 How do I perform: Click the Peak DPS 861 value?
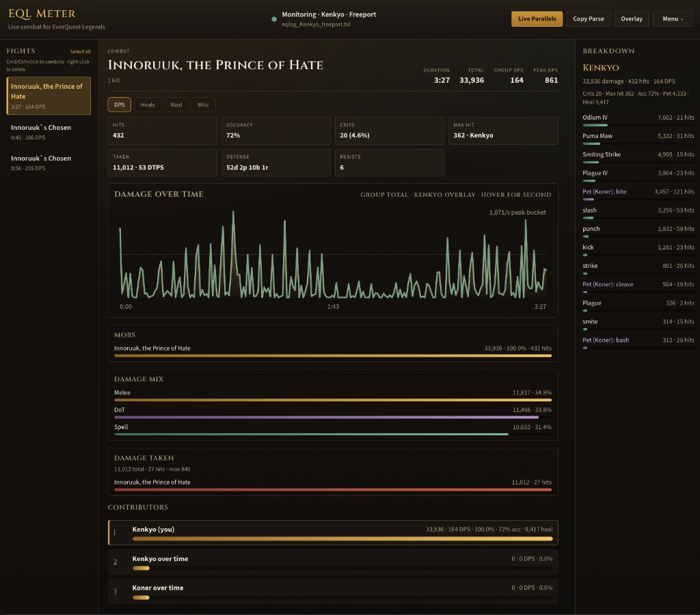pos(552,80)
